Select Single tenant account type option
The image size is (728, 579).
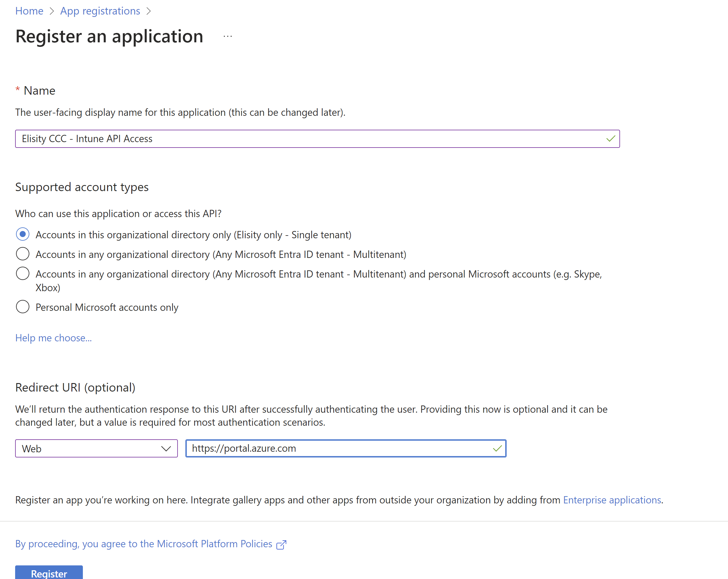click(x=23, y=234)
